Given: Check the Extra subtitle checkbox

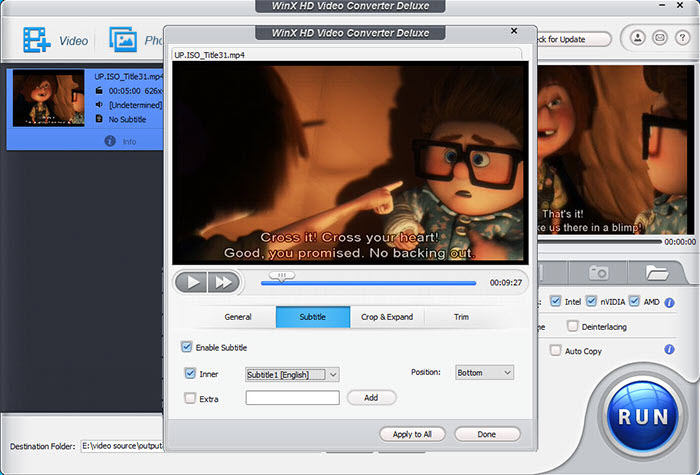Looking at the screenshot, I should click(x=190, y=398).
